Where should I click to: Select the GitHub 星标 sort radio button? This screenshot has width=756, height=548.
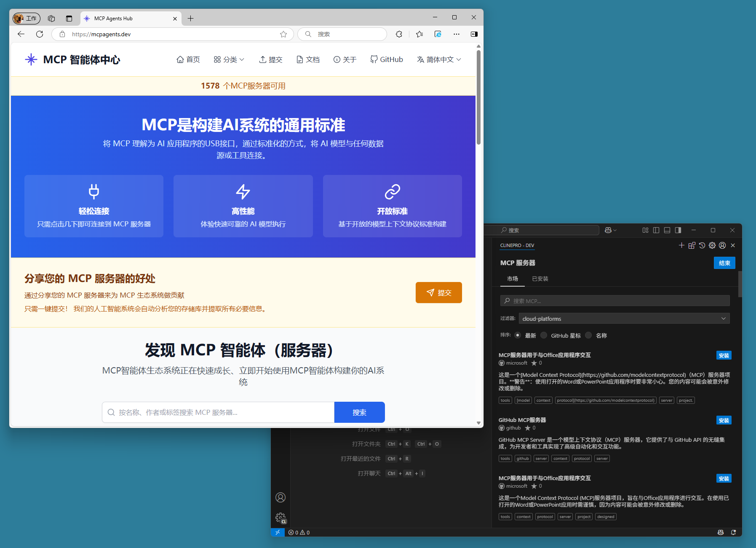pos(544,335)
